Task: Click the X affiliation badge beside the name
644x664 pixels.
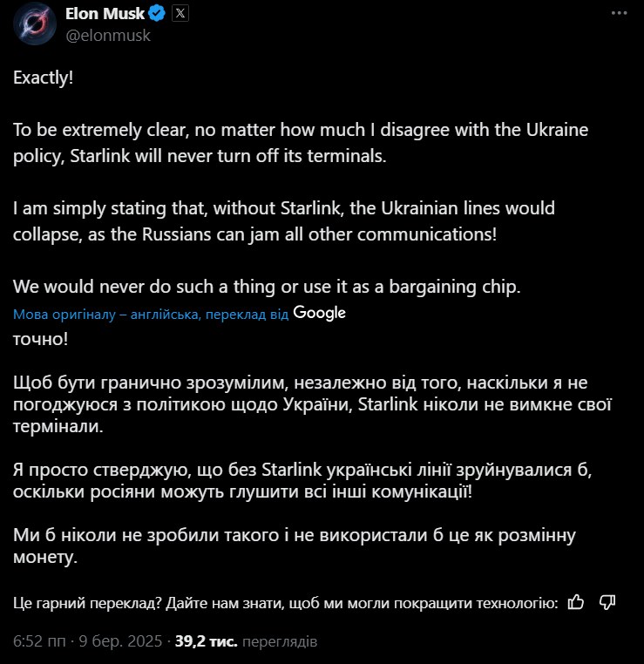Action: pyautogui.click(x=179, y=14)
